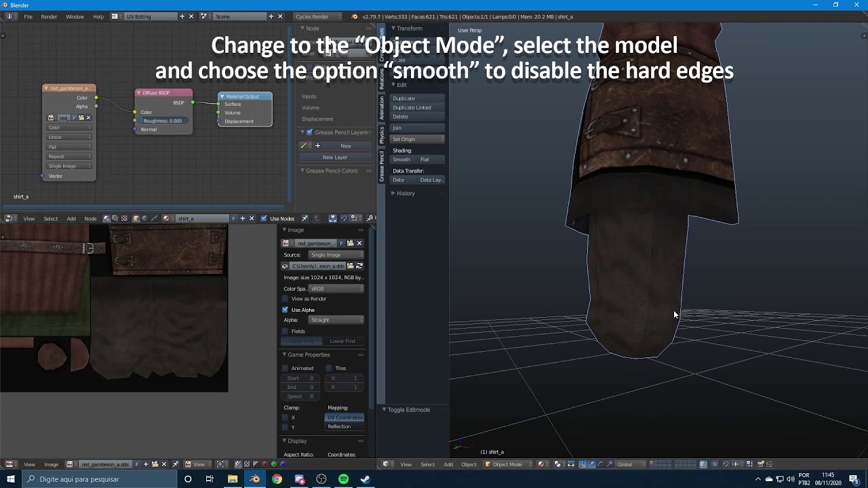
Task: Open the Source Single Image dropdown
Action: (x=336, y=255)
